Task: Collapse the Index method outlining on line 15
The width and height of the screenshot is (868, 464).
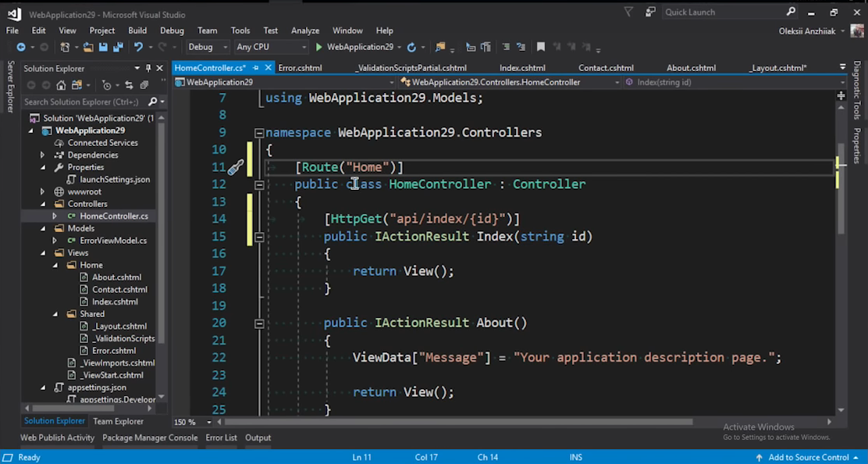Action: click(x=259, y=237)
